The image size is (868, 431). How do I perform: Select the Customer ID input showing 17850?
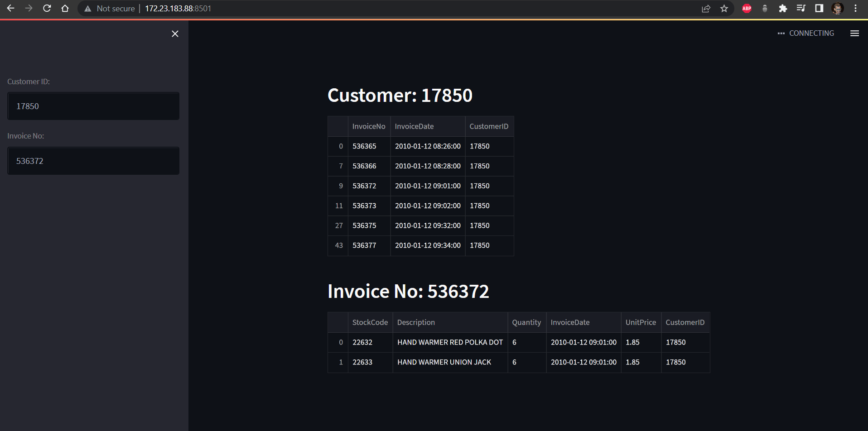coord(93,106)
